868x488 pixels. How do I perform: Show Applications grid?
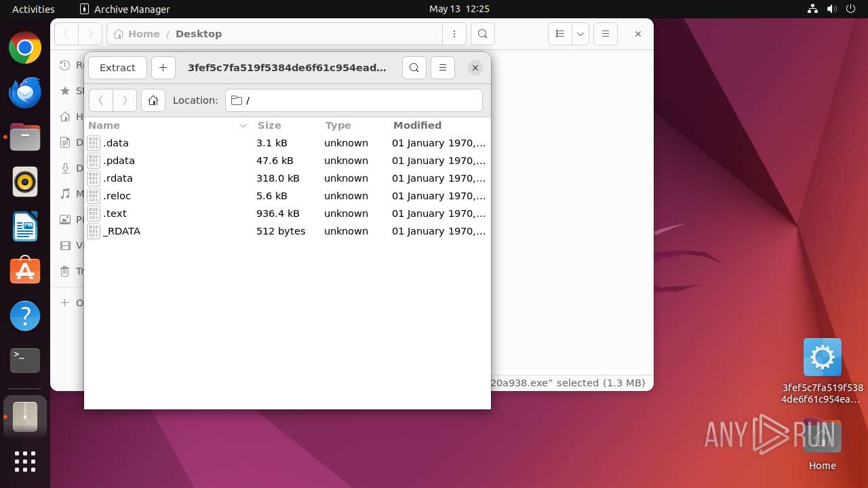click(x=25, y=462)
